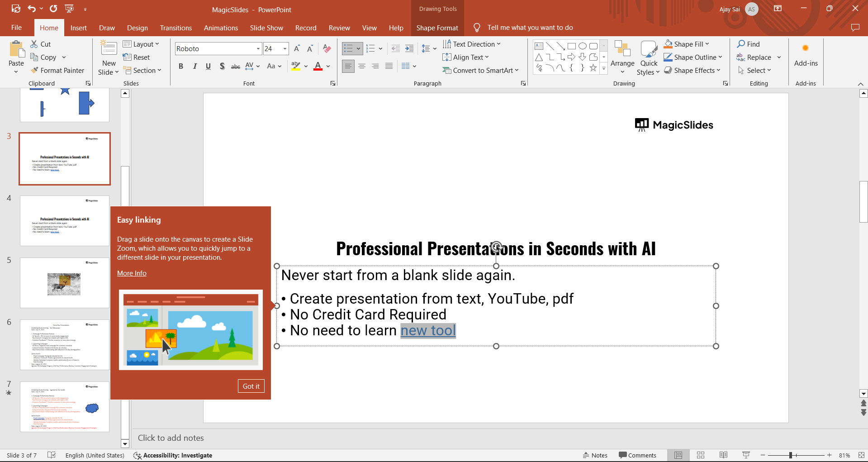Switch to the Design tab
The width and height of the screenshot is (868, 462).
coord(138,28)
